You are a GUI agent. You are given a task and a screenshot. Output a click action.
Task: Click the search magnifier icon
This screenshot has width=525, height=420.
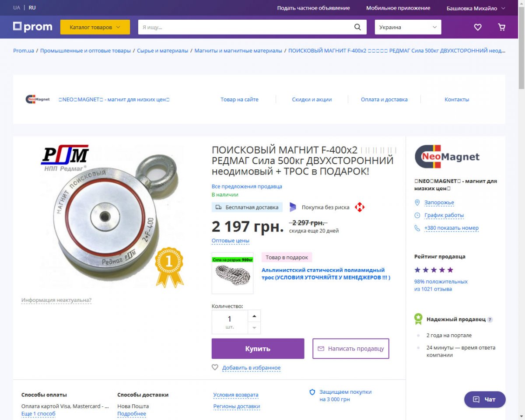click(357, 27)
